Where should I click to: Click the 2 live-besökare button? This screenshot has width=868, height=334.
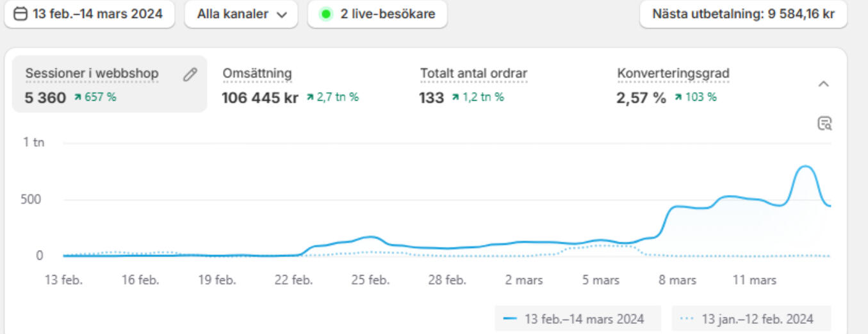[x=377, y=14]
